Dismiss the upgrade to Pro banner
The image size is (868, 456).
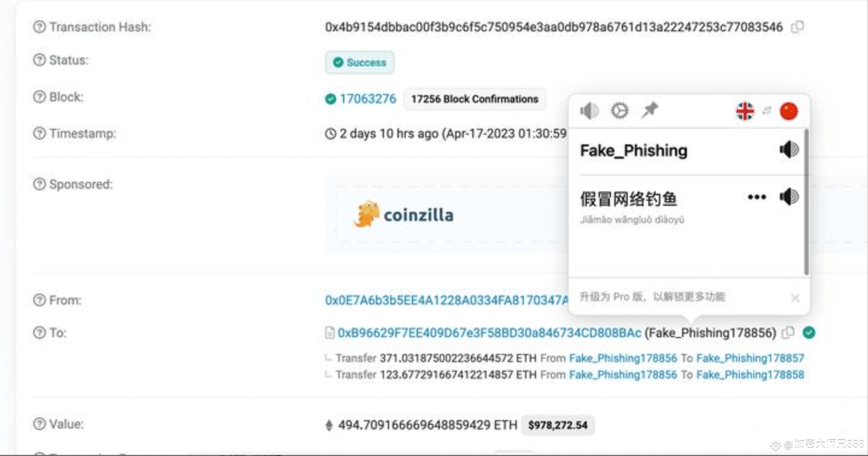pyautogui.click(x=795, y=298)
